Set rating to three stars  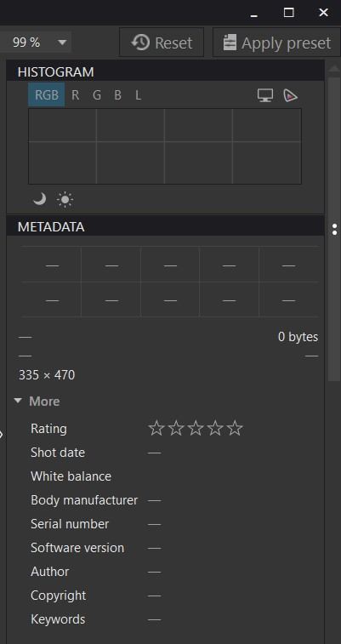196,429
